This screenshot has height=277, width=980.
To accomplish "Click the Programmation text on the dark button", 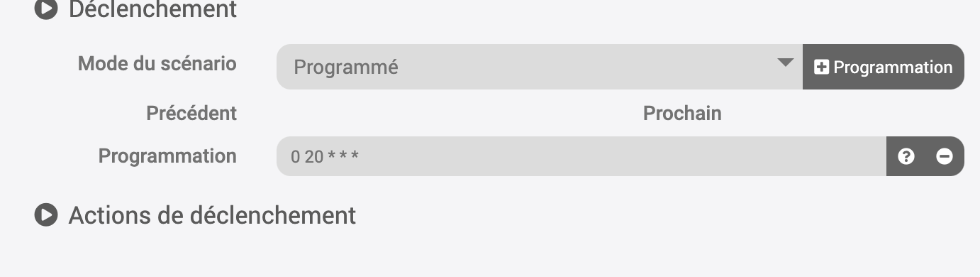I will pos(893,67).
